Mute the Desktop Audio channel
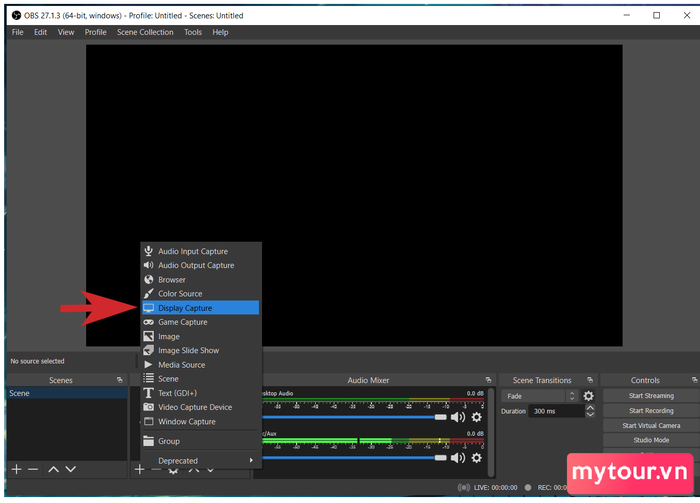The height and width of the screenshot is (503, 700). tap(458, 417)
